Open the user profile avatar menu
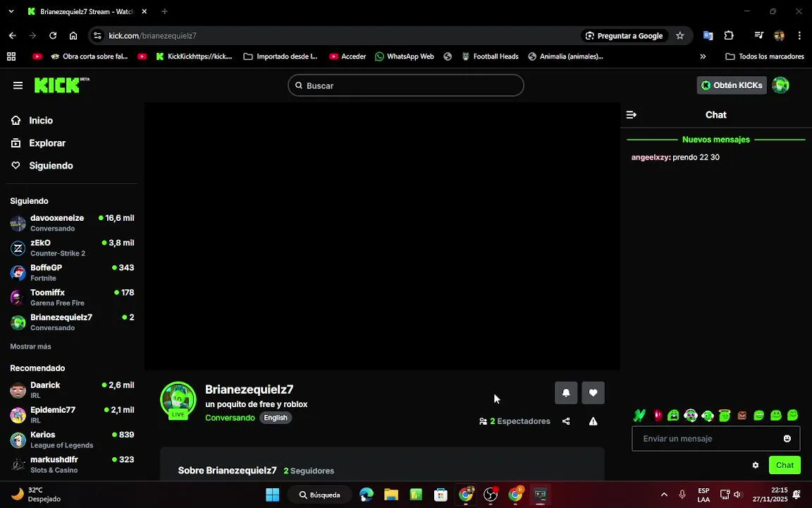 click(x=780, y=85)
